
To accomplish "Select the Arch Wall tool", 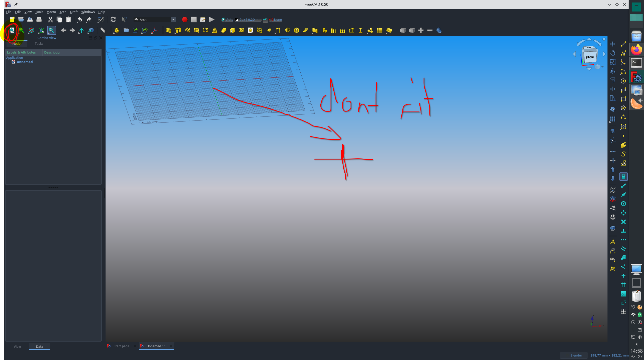I will pyautogui.click(x=169, y=30).
